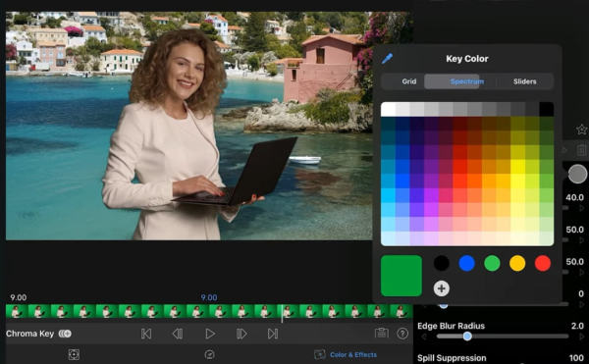The width and height of the screenshot is (589, 364).
Task: Click next keyframe arrow for Edge Blur Radius
Action: [582, 337]
